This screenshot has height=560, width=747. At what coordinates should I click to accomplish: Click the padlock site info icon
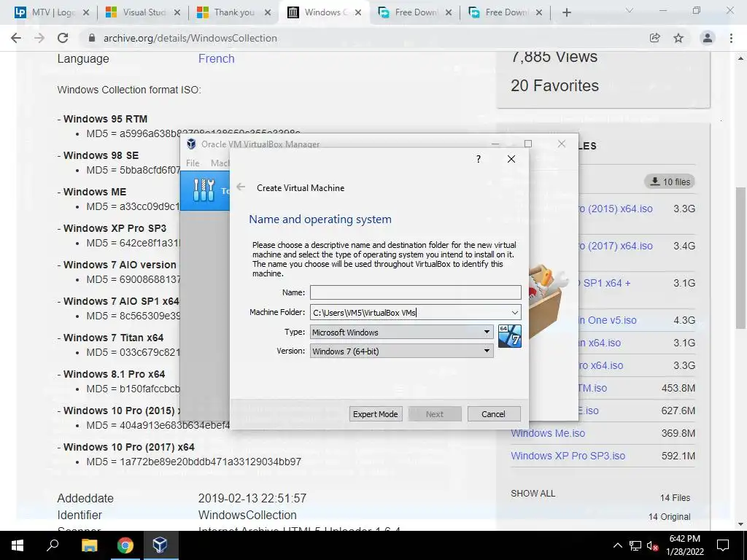tap(92, 38)
